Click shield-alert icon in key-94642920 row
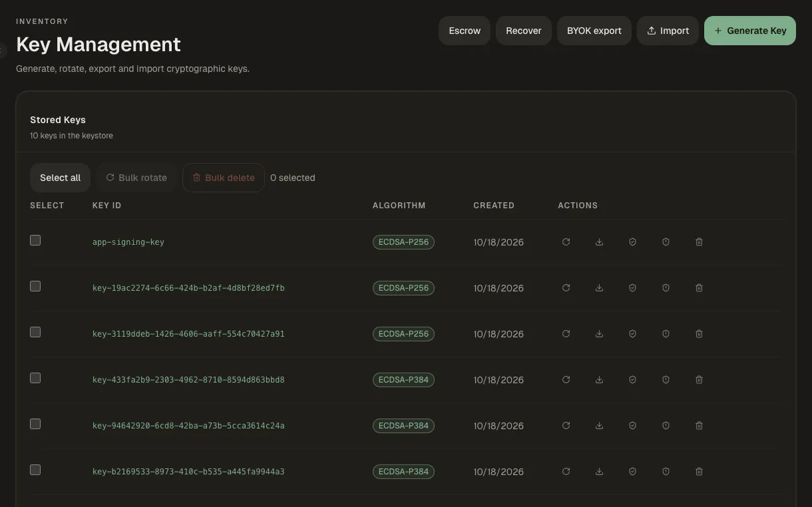 (x=666, y=426)
